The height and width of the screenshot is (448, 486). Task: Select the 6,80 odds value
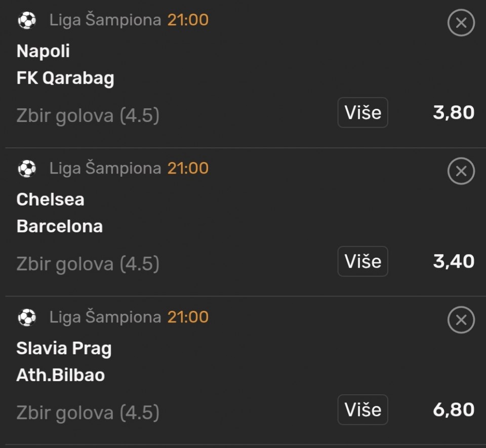[x=454, y=410]
